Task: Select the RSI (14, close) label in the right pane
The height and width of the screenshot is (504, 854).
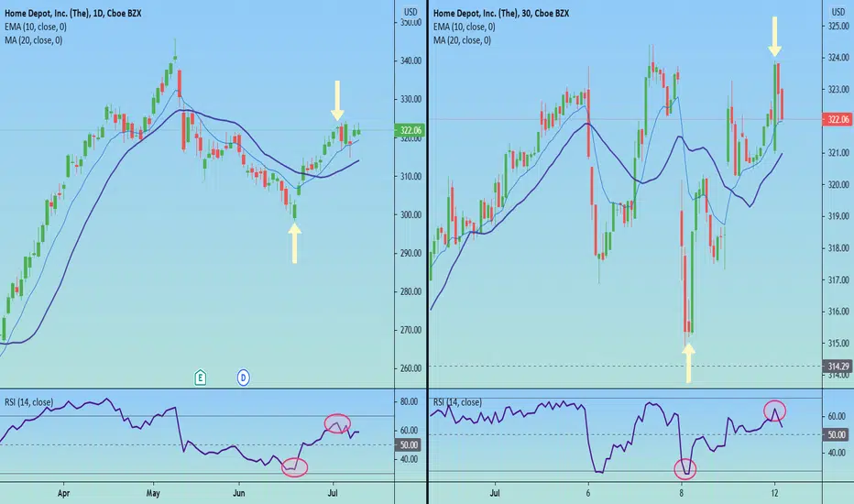Action: click(x=457, y=402)
